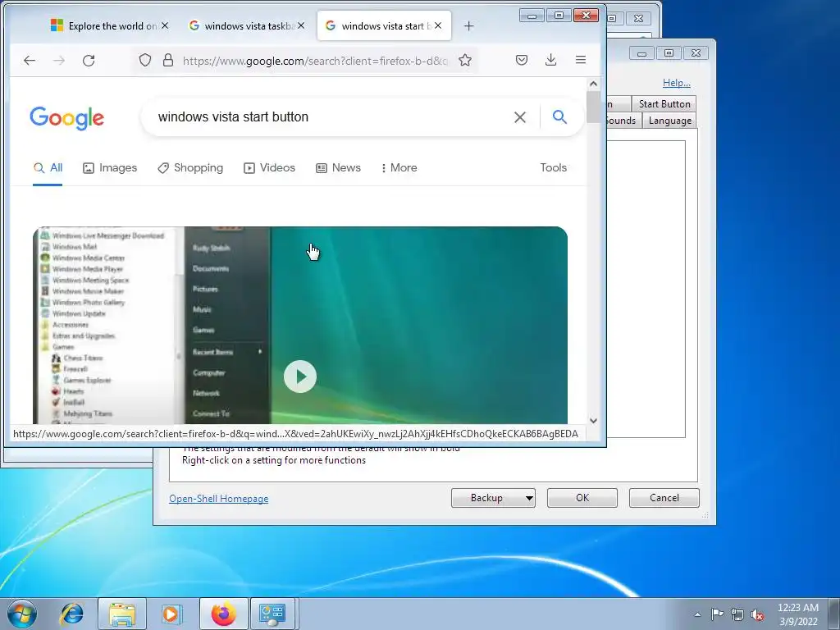Select the 'windows vista start button' tab
The width and height of the screenshot is (840, 630).
[384, 25]
